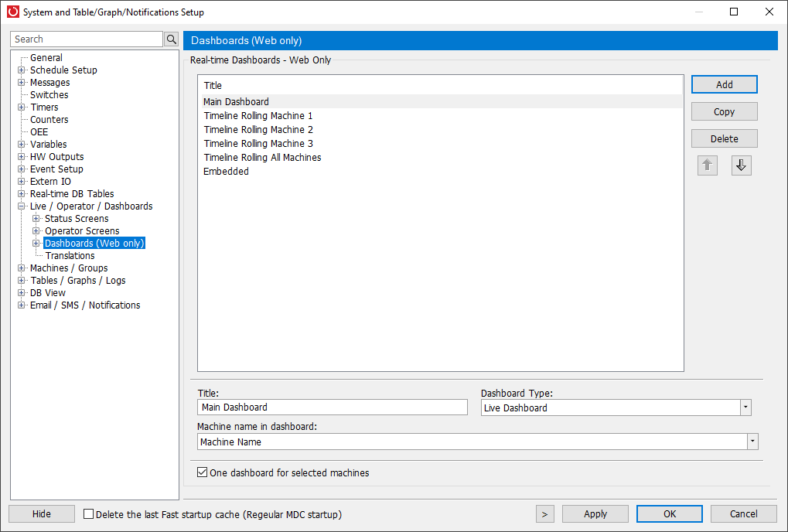Expand the Dashboards (Web only) node
Image resolution: width=788 pixels, height=532 pixels.
coord(36,243)
